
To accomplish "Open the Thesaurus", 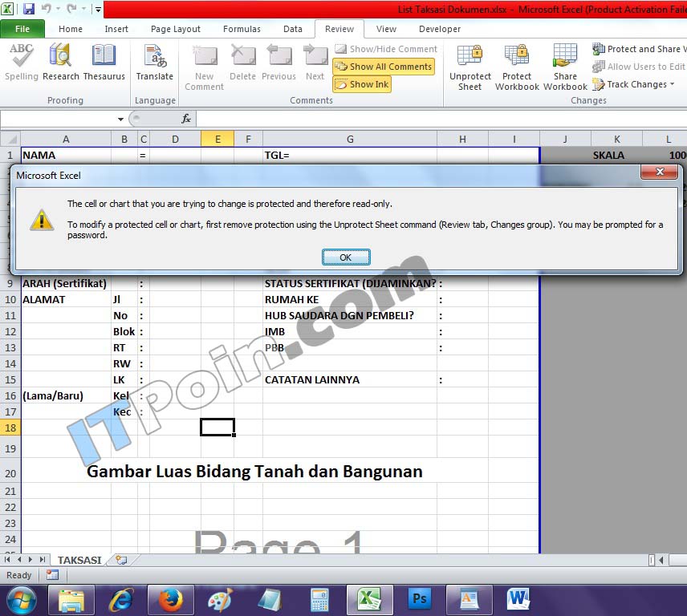I will coord(104,62).
